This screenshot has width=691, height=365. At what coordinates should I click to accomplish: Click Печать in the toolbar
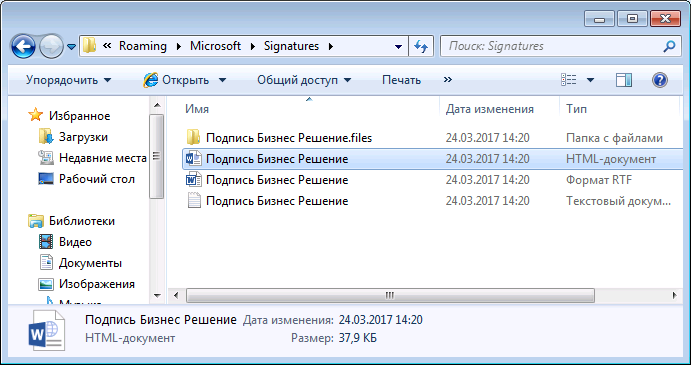[401, 80]
